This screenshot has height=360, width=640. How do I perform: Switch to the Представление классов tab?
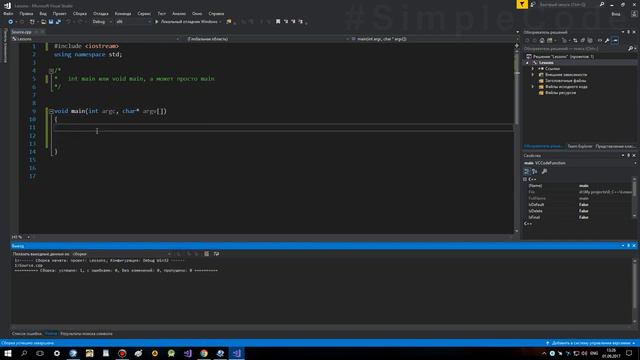click(x=615, y=146)
